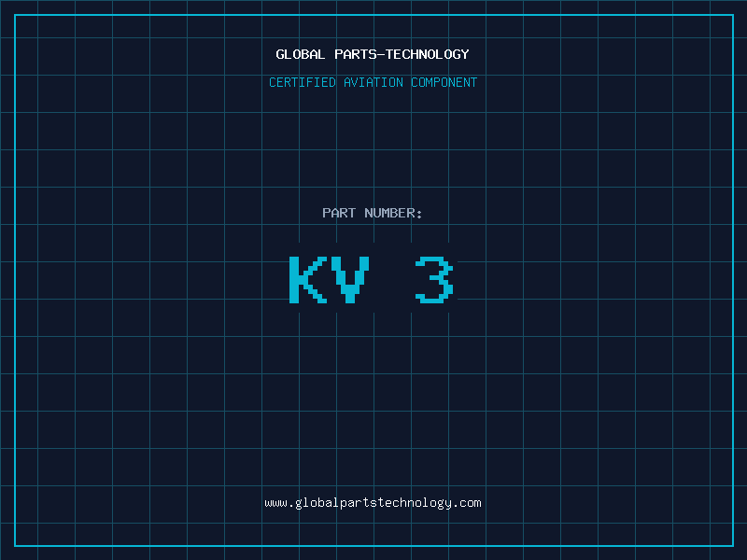Select the CERTIFIED AVIATION COMPONENT subtitle
The height and width of the screenshot is (560, 747).
pos(373,82)
